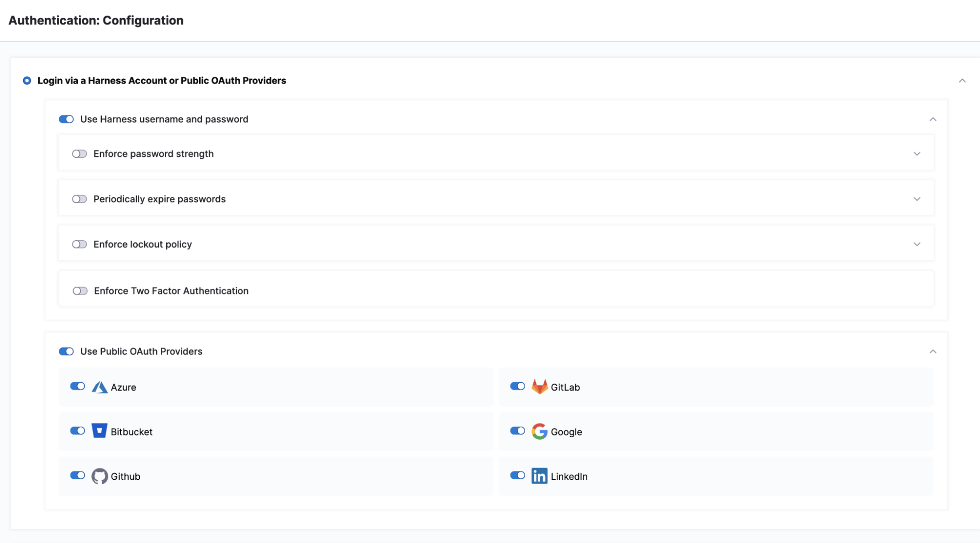Expand Enforce lockout policy options
980x543 pixels.
click(916, 244)
